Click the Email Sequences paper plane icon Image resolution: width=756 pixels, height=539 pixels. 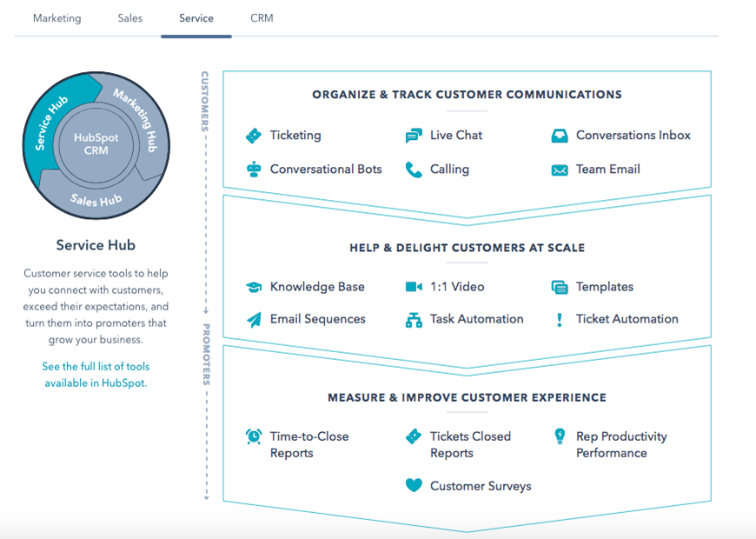point(254,319)
